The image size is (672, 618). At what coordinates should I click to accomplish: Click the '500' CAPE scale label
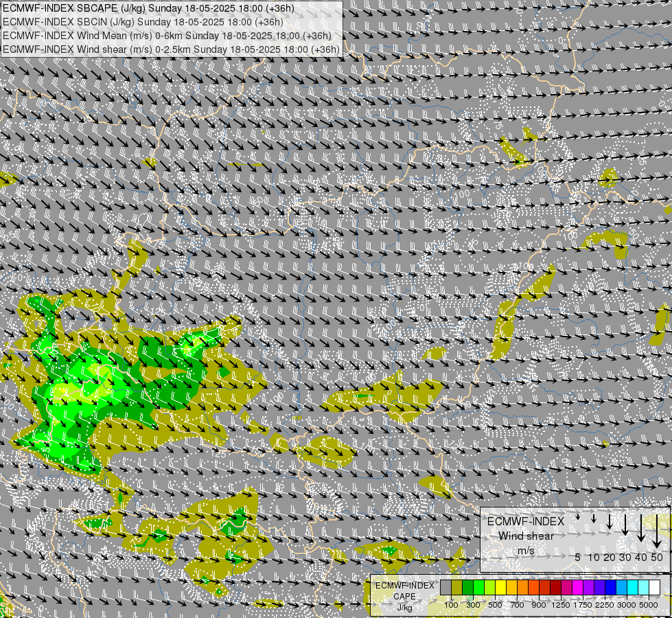[495, 605]
